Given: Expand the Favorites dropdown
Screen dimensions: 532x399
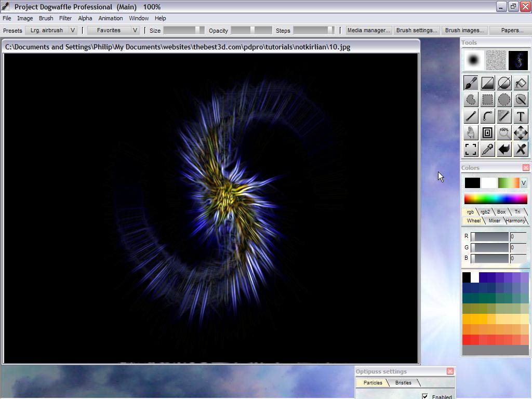Looking at the screenshot, I should pyautogui.click(x=135, y=31).
